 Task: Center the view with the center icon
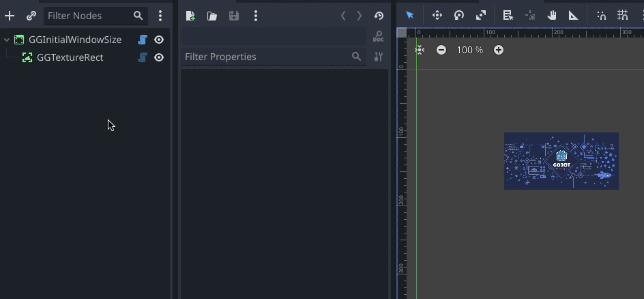(x=420, y=50)
